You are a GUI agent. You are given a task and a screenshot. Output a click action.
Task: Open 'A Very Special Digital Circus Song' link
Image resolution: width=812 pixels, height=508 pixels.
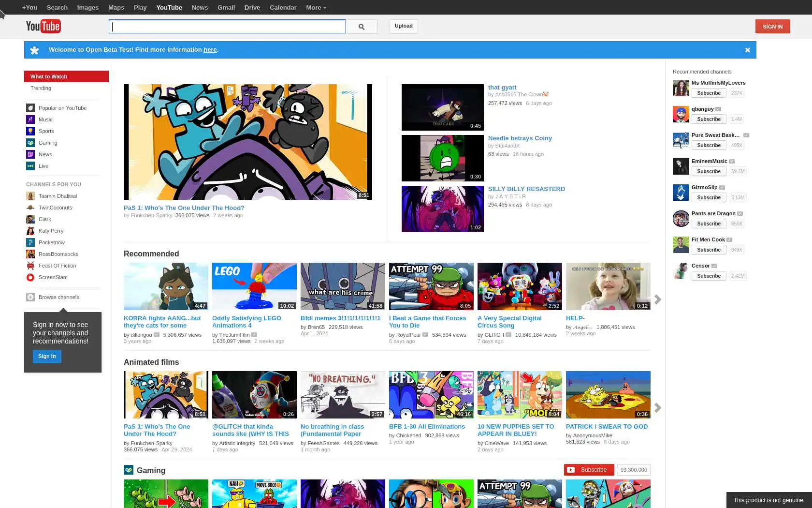pos(509,322)
